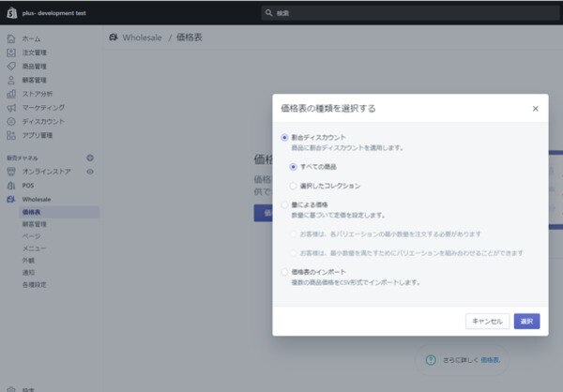Viewport: 563px width, 392px height.
Task: Click the 注文管理 orders icon
Action: coord(11,53)
